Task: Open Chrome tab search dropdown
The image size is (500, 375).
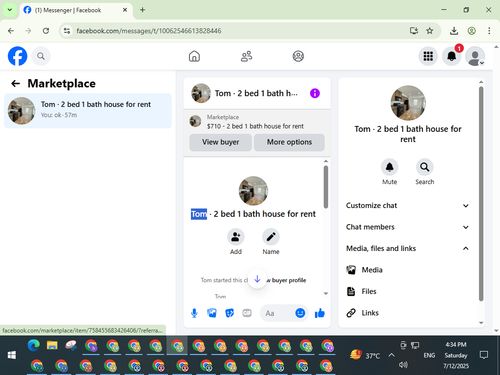Action: [10, 10]
